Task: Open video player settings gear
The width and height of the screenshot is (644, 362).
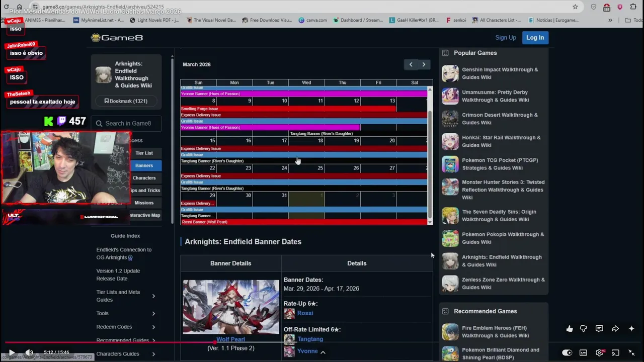Action: (x=600, y=352)
